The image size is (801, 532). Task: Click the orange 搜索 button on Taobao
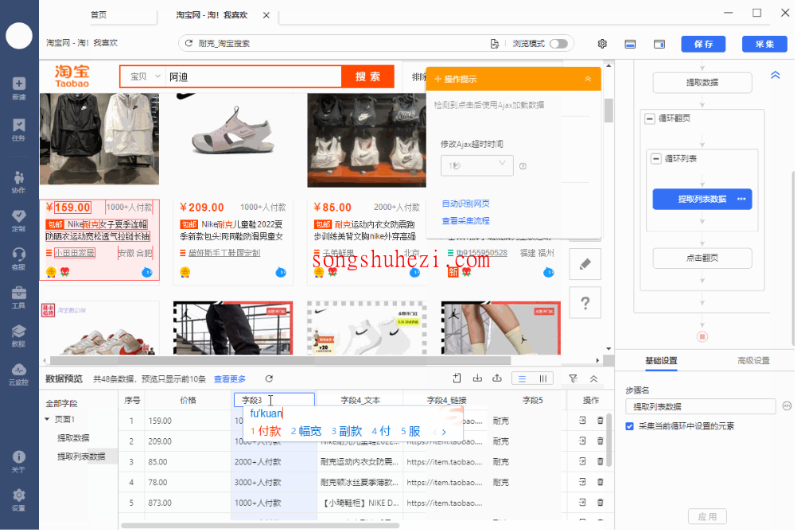tap(367, 76)
